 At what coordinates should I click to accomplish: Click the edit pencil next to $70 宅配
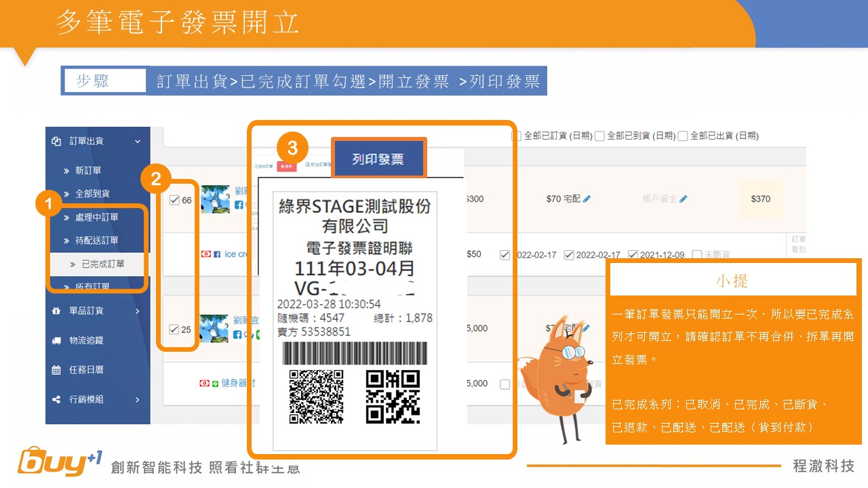[x=587, y=199]
